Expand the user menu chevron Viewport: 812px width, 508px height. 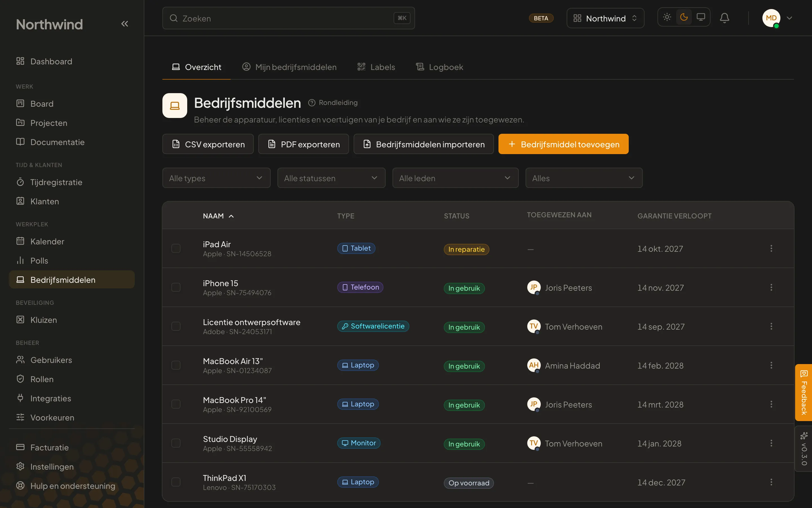tap(789, 18)
